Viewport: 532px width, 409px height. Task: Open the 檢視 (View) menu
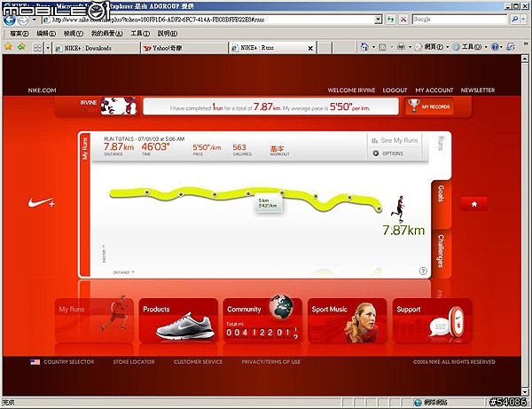[74, 33]
